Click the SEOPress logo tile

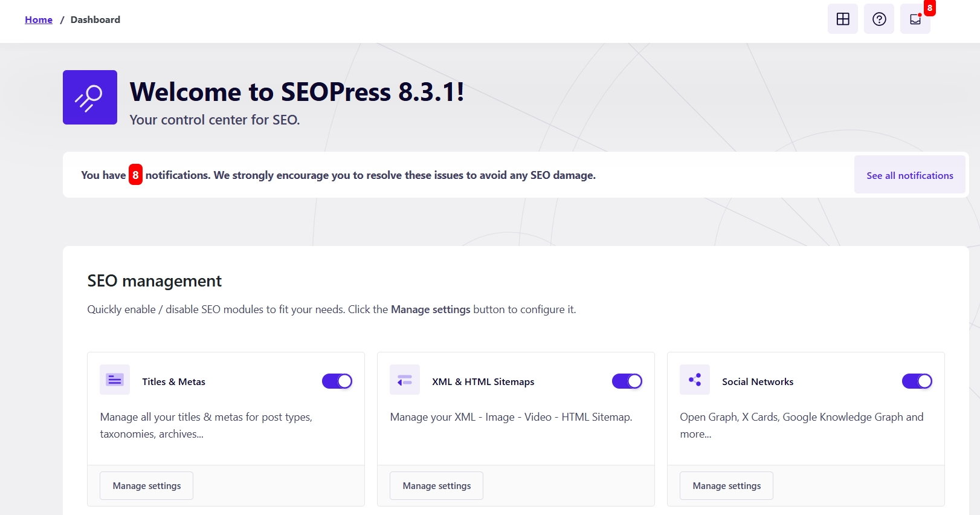click(90, 97)
